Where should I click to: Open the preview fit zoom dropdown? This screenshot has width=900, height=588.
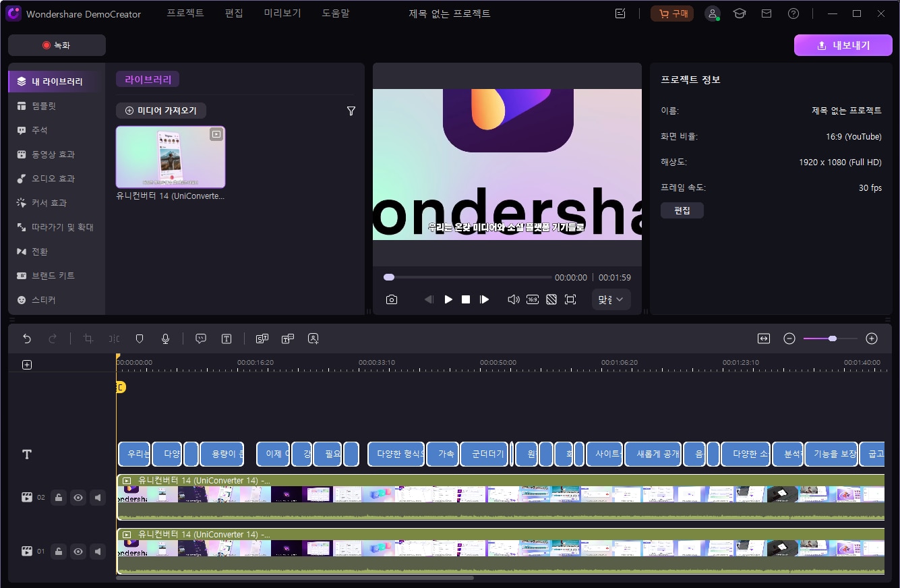611,299
